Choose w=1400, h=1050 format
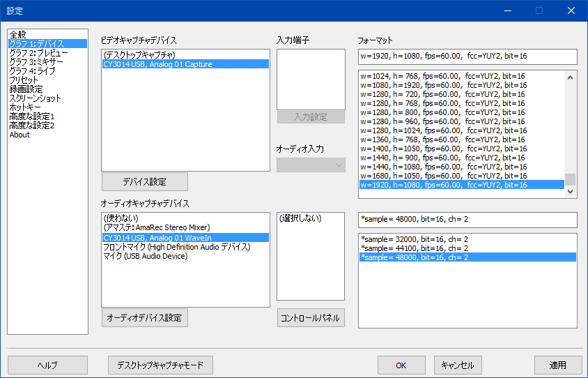The height and width of the screenshot is (378, 588). (x=462, y=149)
